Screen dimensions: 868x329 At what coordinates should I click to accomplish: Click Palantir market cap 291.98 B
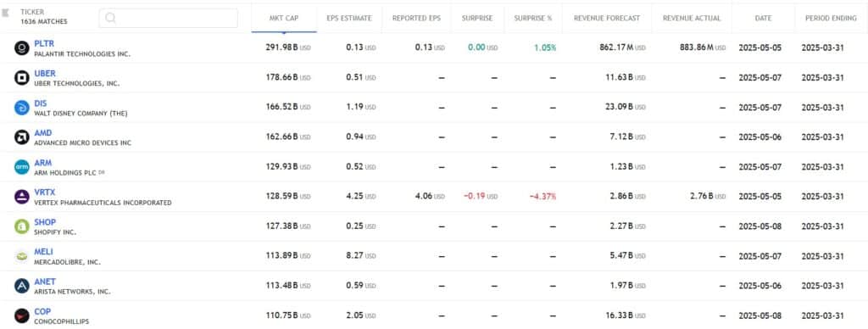tap(288, 47)
